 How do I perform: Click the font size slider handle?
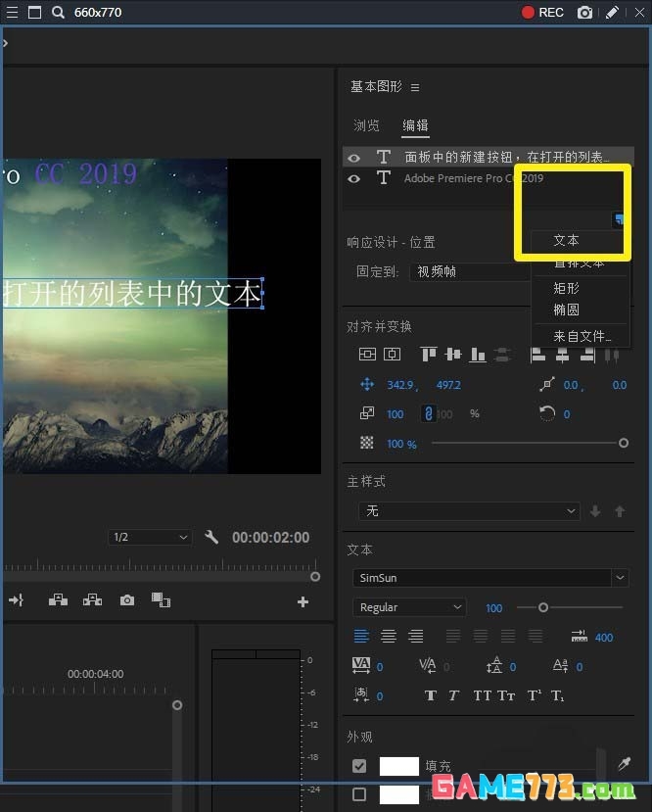click(x=542, y=607)
